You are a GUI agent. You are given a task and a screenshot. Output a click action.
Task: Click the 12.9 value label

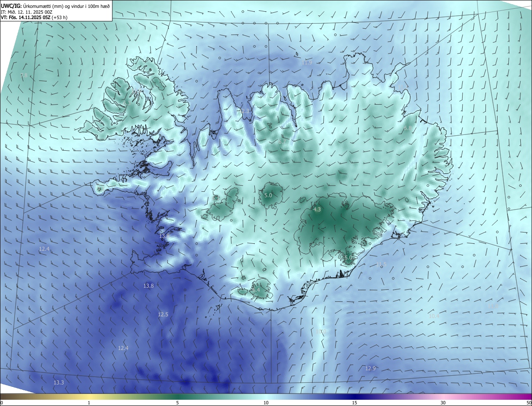[370, 368]
